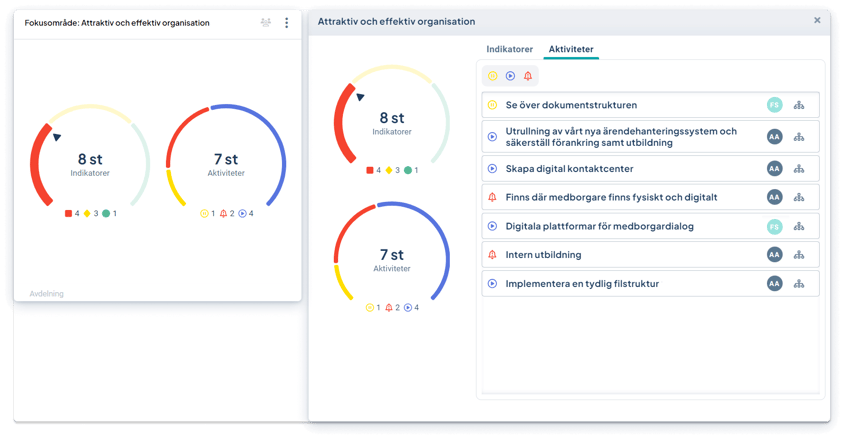
Task: Open the three-dot menu on Fokusområde card
Action: [x=287, y=23]
